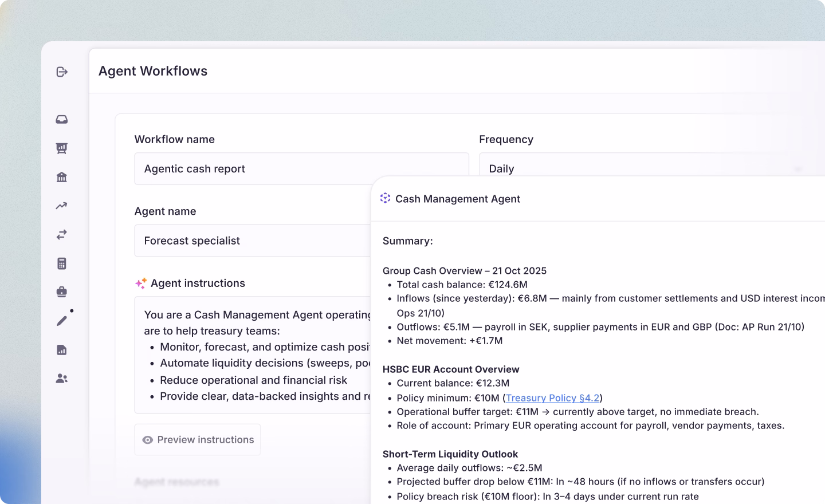Open the bank building icon in sidebar
Viewport: 825px width, 504px height.
click(62, 177)
